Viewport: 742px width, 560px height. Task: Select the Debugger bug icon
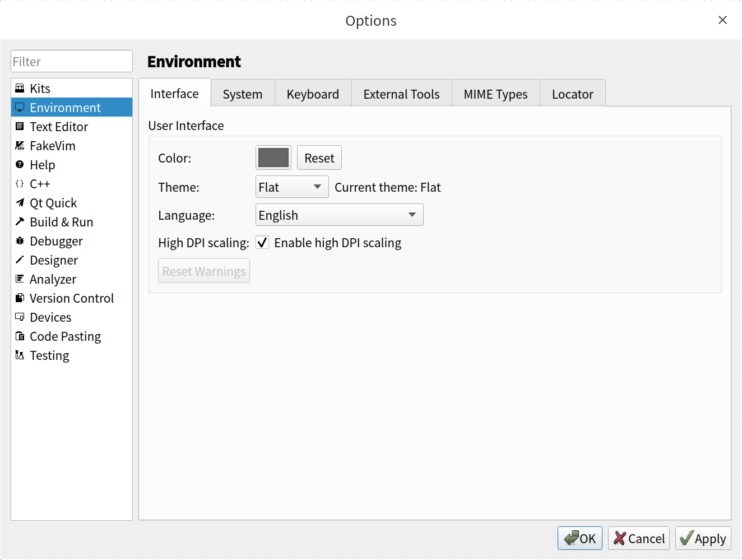point(20,241)
